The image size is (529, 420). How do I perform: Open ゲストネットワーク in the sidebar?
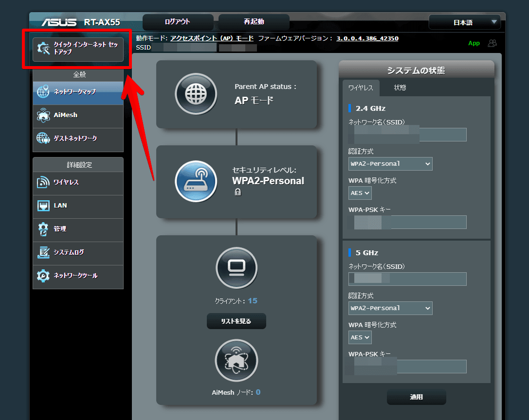pos(78,139)
